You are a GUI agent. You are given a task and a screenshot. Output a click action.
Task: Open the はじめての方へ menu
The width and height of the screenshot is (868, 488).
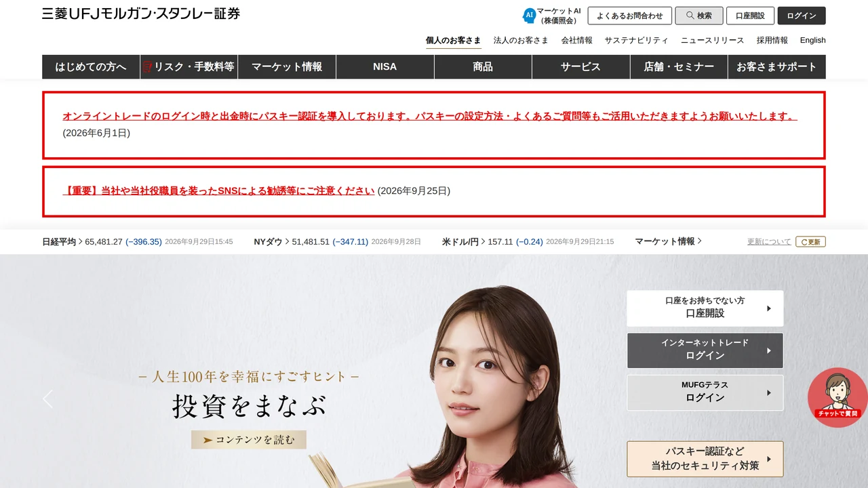[x=91, y=67]
